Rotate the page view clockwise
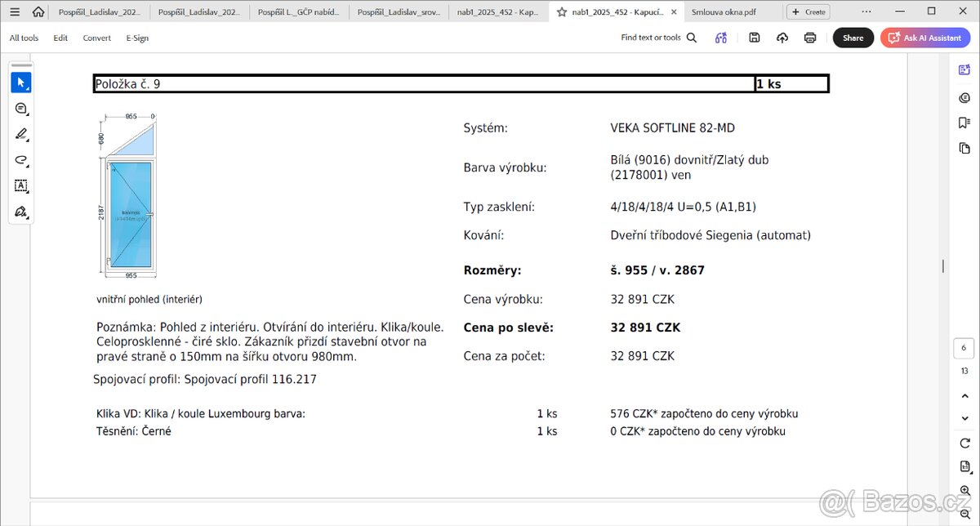 point(964,443)
